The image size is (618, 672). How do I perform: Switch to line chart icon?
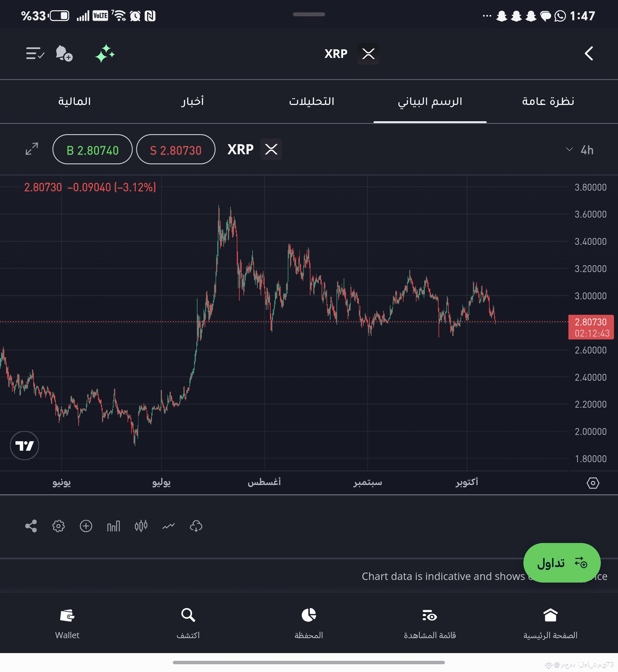(169, 526)
